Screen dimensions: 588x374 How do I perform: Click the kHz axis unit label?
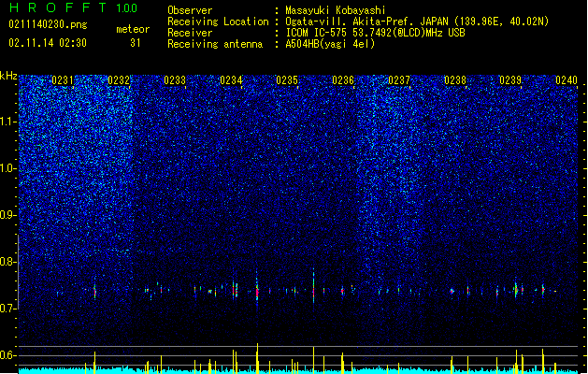tap(8, 76)
